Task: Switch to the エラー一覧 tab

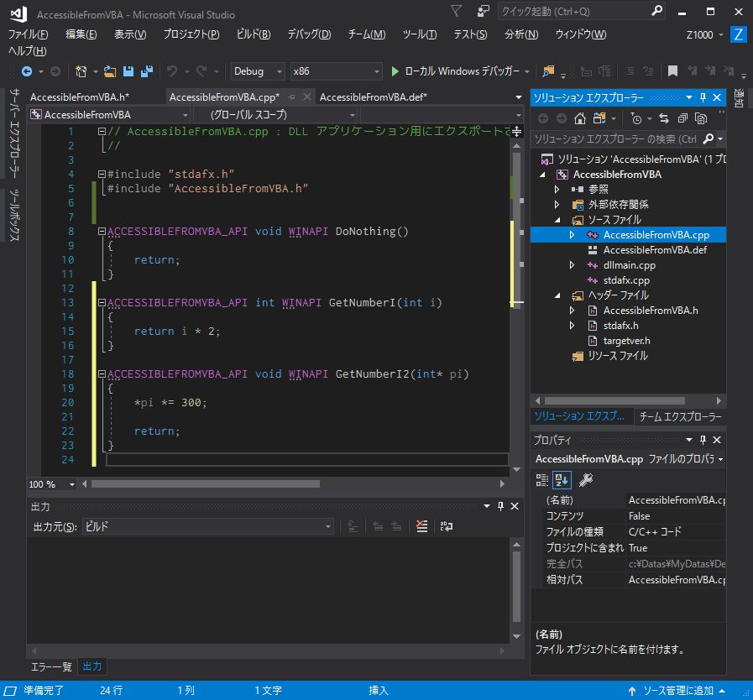Action: (x=51, y=666)
